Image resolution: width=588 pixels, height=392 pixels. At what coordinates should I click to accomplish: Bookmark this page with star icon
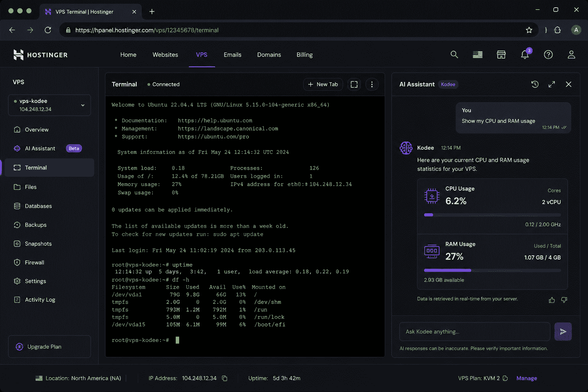click(x=529, y=30)
